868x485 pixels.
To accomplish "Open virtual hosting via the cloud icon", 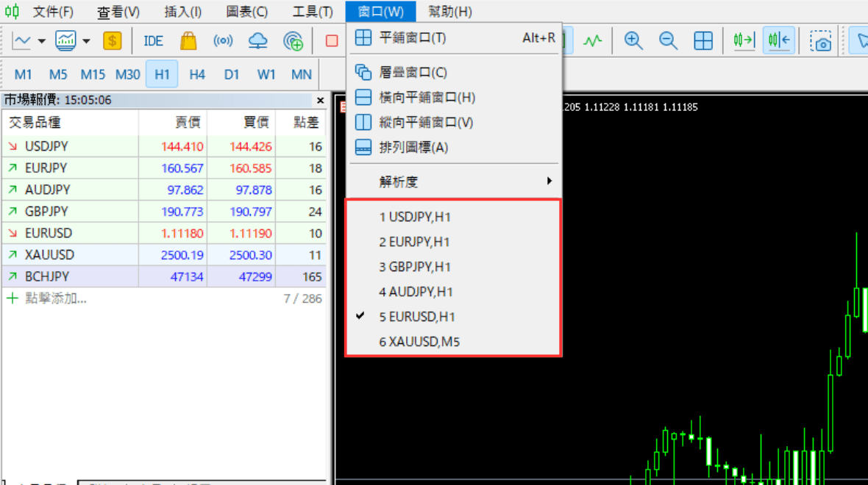I will [x=259, y=41].
